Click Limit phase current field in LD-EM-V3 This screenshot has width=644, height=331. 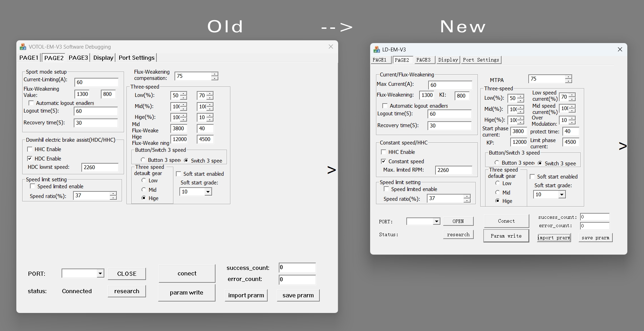tap(571, 142)
